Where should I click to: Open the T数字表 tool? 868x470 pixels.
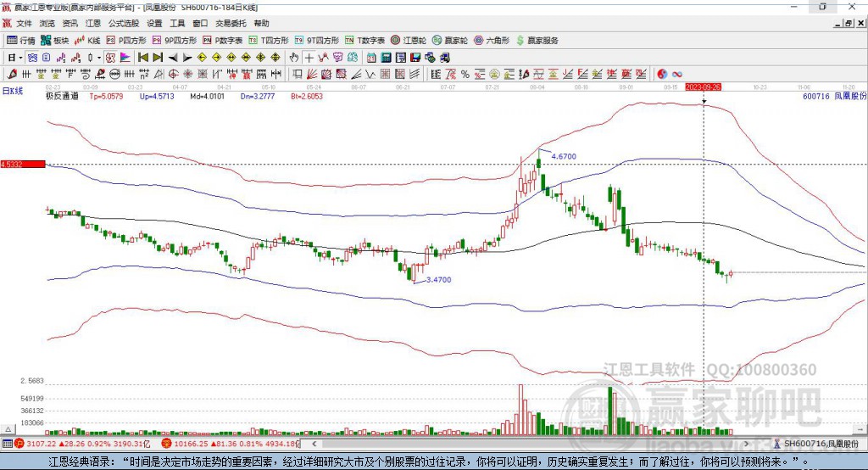pos(364,41)
